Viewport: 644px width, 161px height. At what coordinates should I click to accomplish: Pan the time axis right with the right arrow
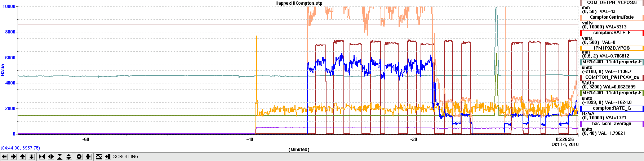14,157
